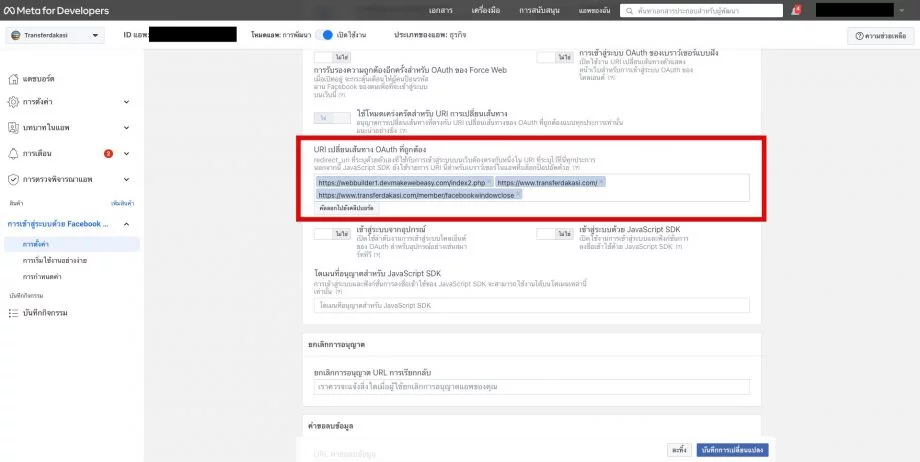Expand the Settings section chevron in sidebar
The image size is (920, 462).
pos(126,102)
